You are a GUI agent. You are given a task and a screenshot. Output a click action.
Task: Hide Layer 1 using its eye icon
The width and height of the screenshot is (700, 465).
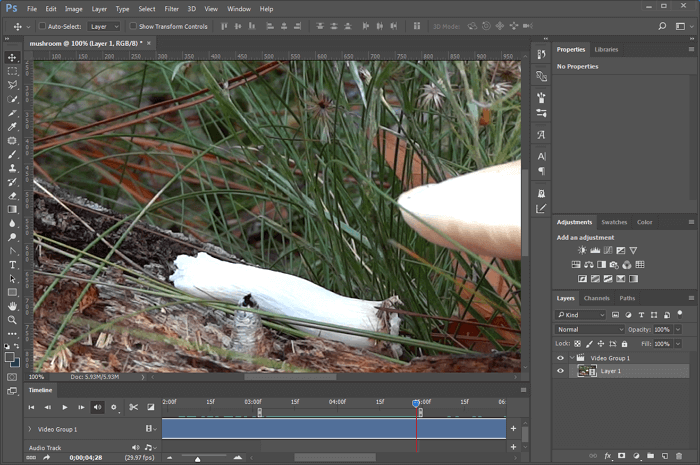click(x=560, y=371)
